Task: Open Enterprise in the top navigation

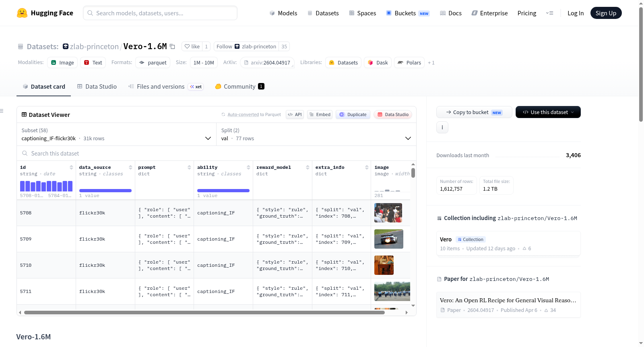Action: [x=489, y=13]
